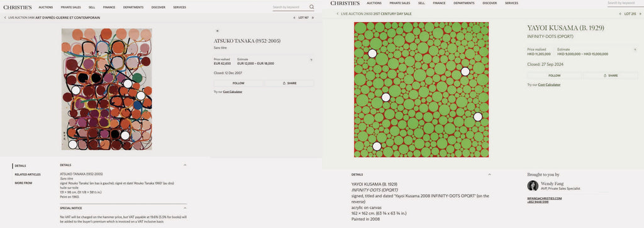Select the MORE FROM sidebar tab
The width and height of the screenshot is (644, 228).
(x=23, y=183)
